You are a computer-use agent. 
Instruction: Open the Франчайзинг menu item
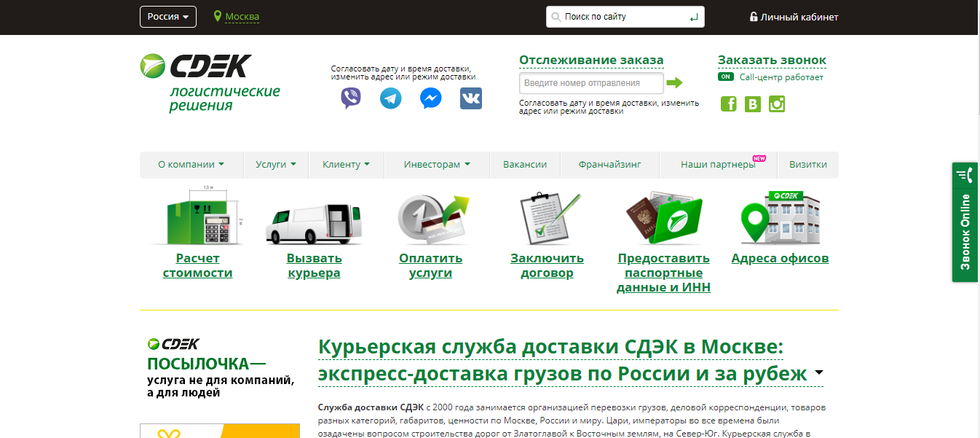(610, 165)
